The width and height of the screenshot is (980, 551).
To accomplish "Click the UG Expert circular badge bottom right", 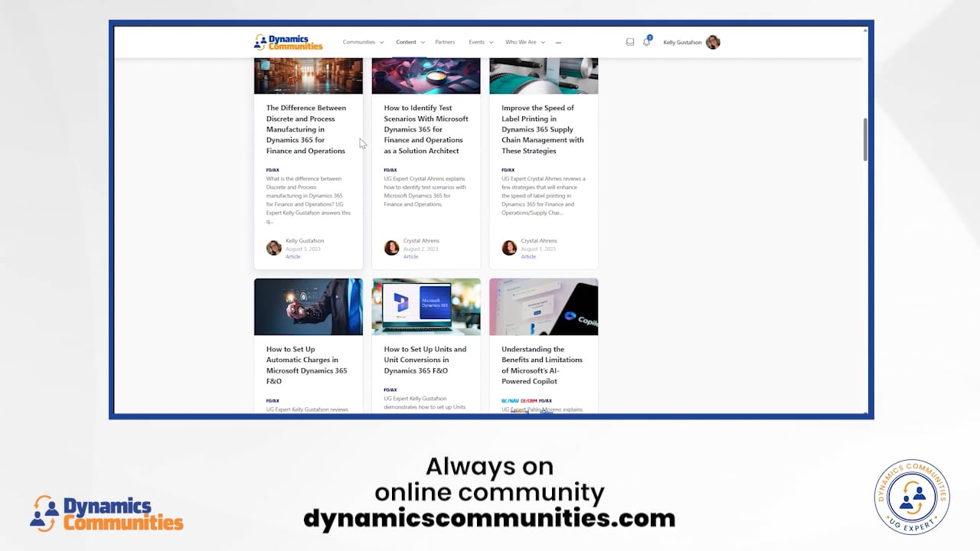I will tap(913, 498).
